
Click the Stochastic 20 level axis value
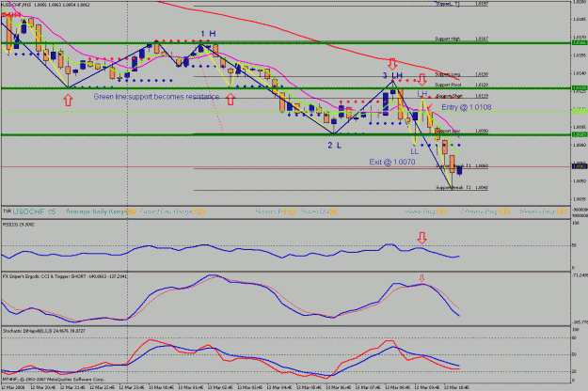[574, 371]
